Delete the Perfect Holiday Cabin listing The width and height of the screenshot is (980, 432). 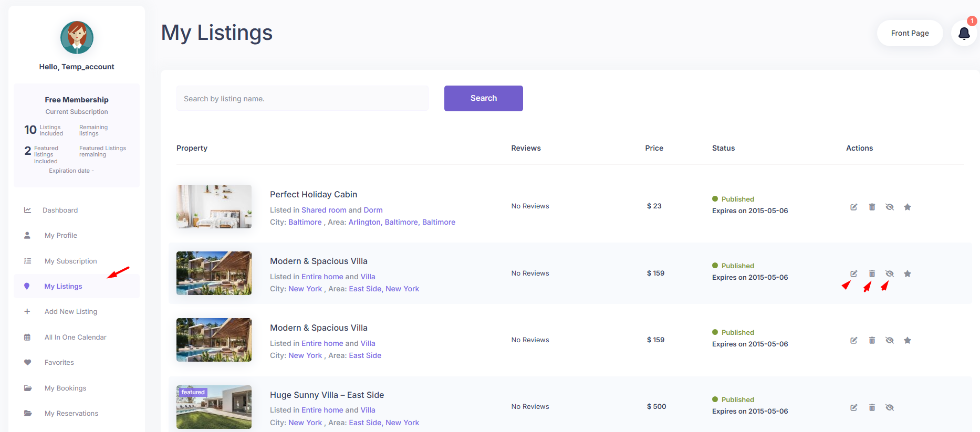872,207
